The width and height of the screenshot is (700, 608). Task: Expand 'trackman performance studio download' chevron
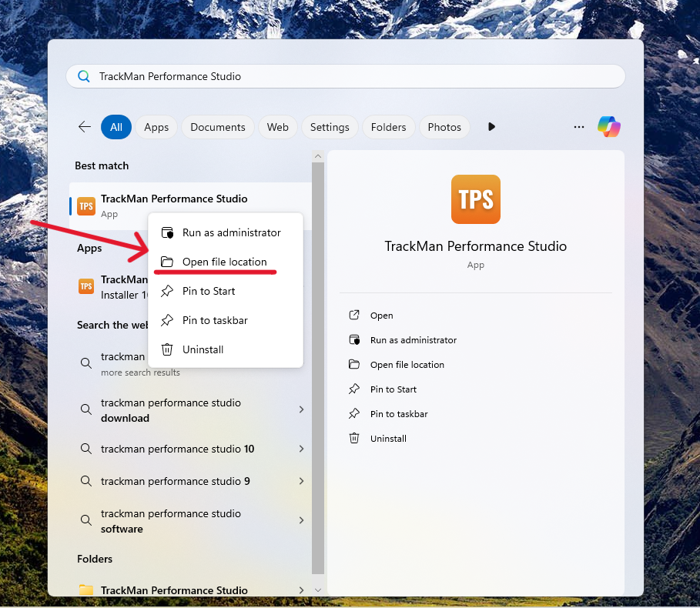tap(301, 409)
